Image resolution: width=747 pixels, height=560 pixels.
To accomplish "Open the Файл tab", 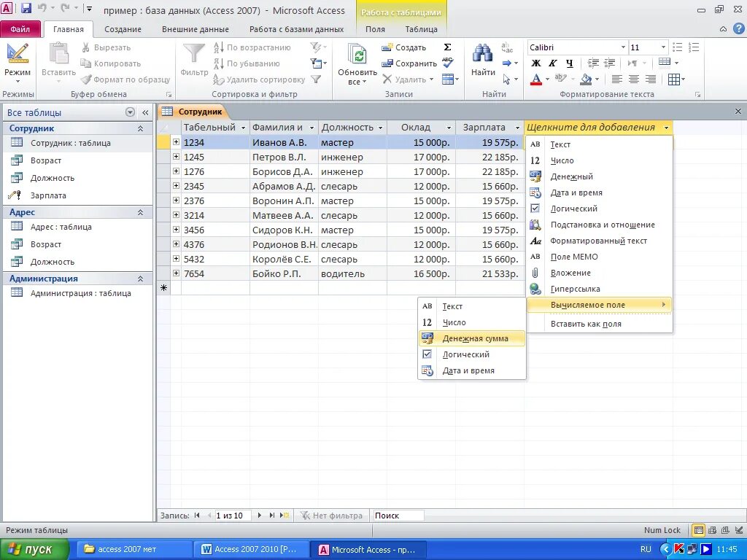I will [x=20, y=29].
